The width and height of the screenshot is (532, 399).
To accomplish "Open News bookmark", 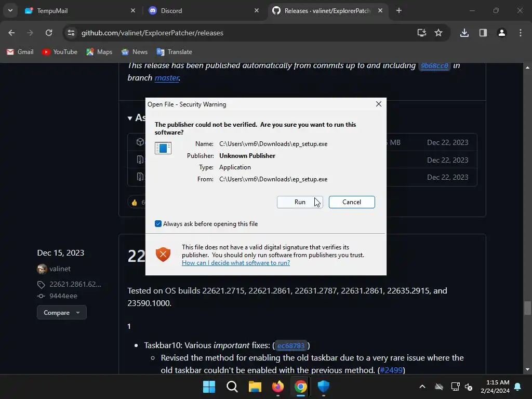I will [135, 52].
